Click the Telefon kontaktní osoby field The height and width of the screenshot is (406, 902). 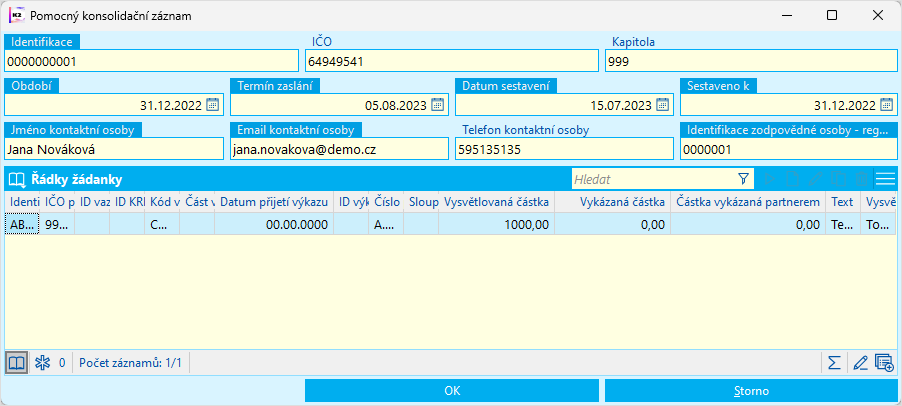click(x=564, y=149)
